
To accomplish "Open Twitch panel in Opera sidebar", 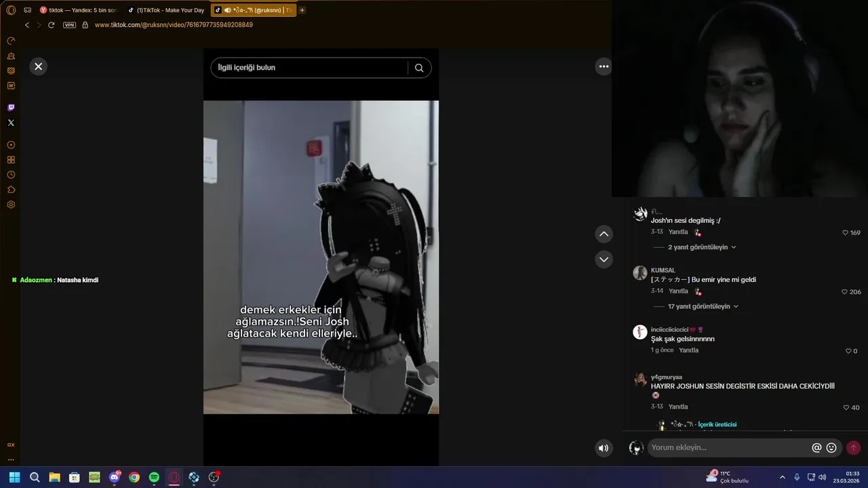I will [x=11, y=108].
